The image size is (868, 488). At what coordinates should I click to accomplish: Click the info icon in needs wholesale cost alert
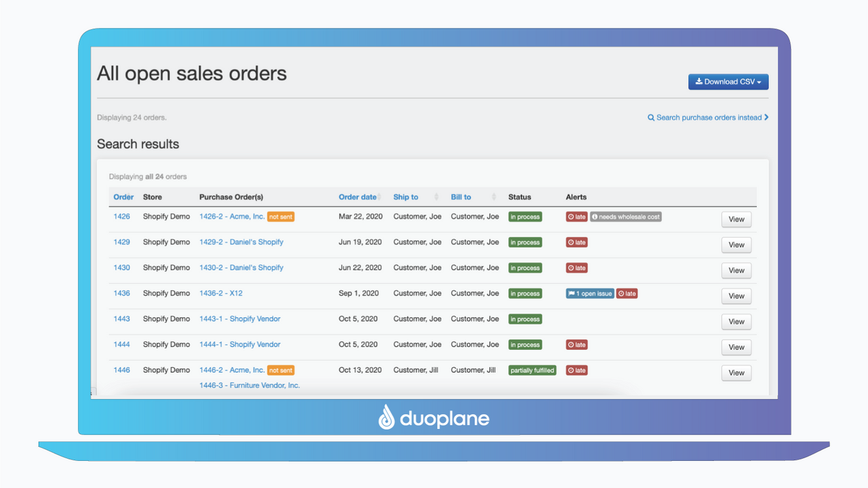tap(595, 217)
